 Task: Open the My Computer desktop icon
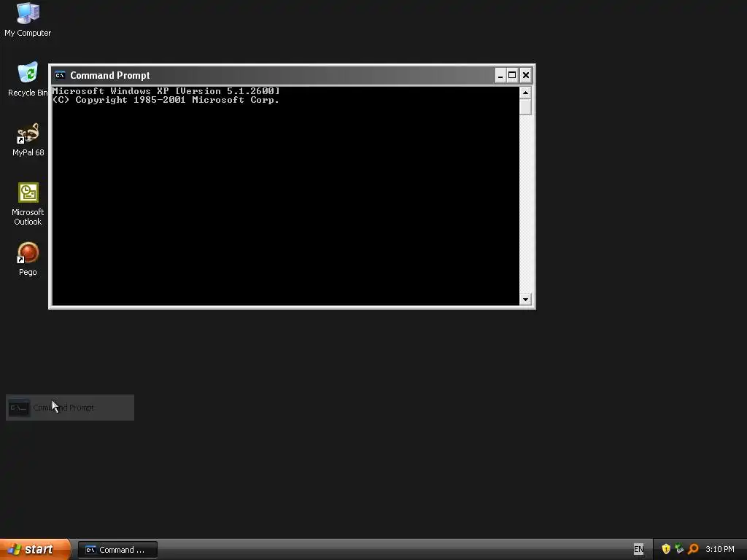(x=28, y=20)
